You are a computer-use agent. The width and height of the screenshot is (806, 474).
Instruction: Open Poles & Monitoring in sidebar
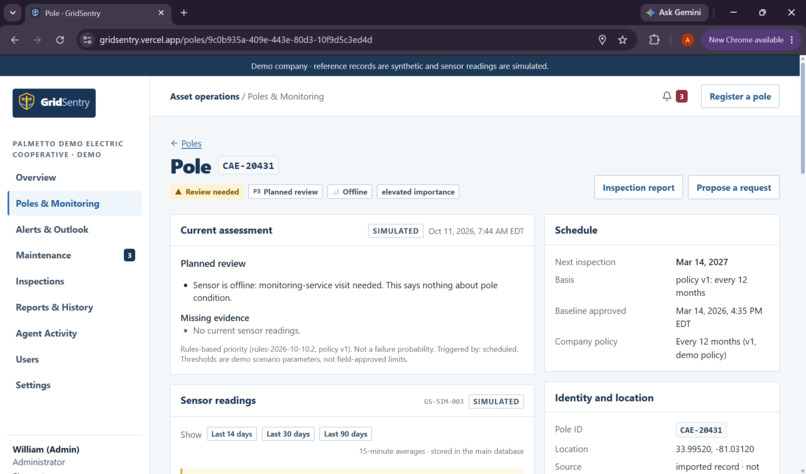click(75, 203)
